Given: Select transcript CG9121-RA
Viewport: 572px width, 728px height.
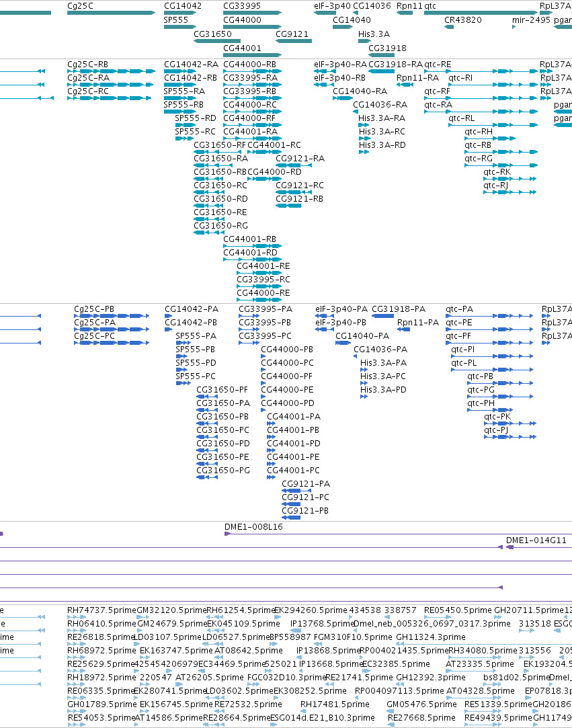Looking at the screenshot, I should (x=300, y=159).
